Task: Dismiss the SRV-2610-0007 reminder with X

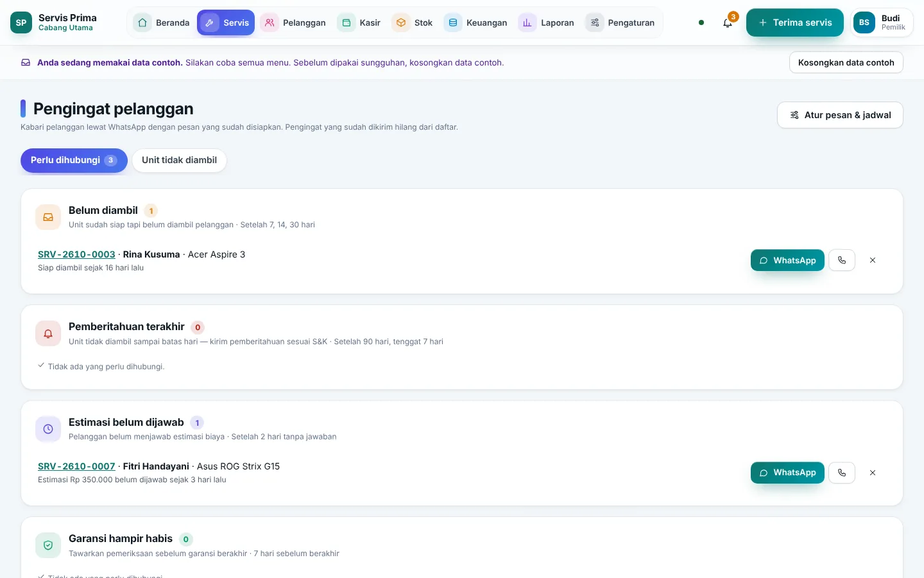Action: coord(873,473)
